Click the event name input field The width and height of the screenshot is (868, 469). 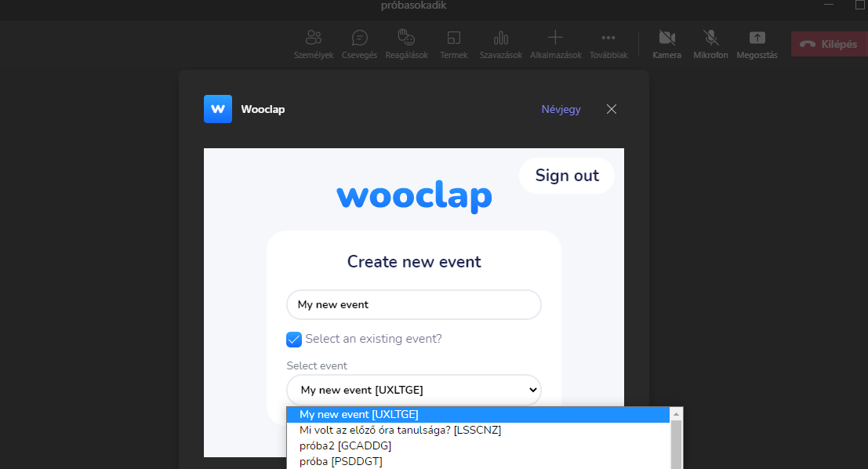click(413, 304)
